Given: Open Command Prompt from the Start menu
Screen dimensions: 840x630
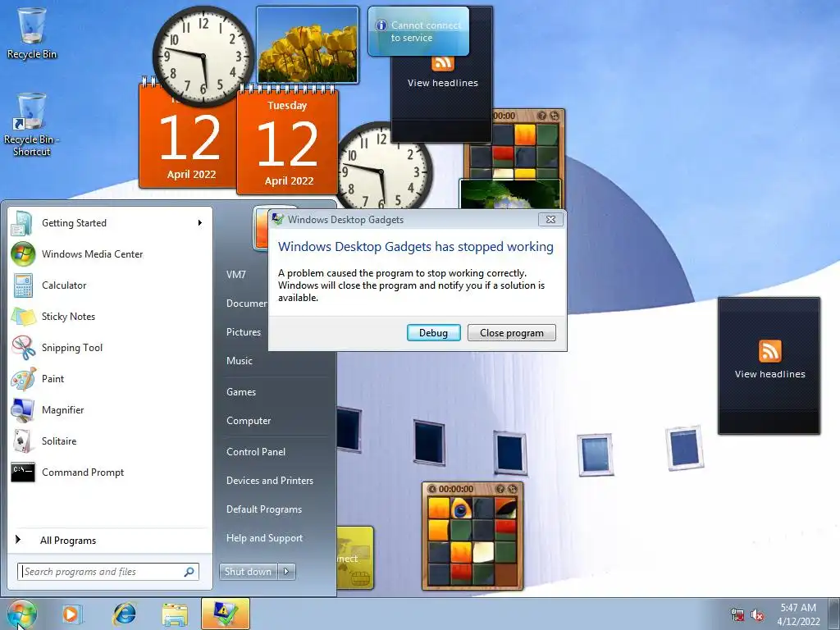Looking at the screenshot, I should pos(110,472).
